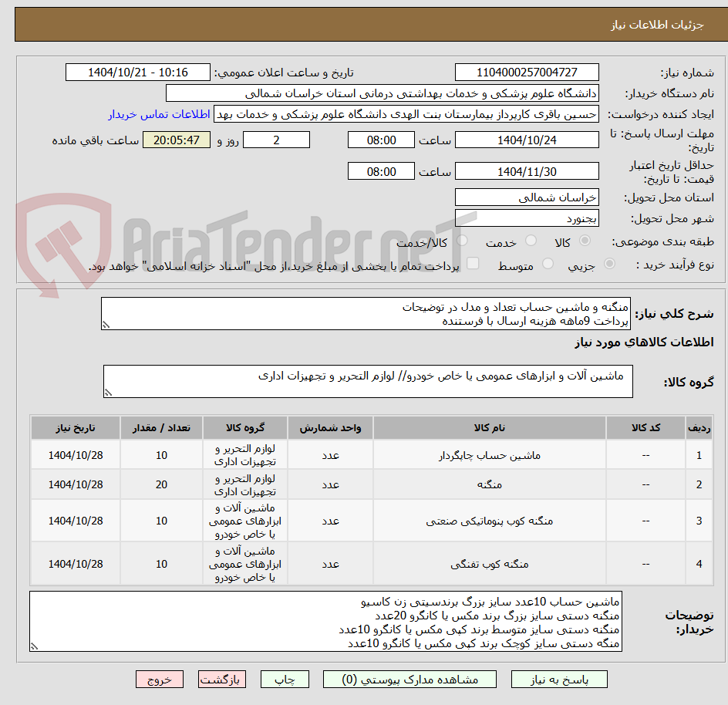The image size is (728, 705).
Task: Click the کد کالا column header
Action: tap(645, 428)
